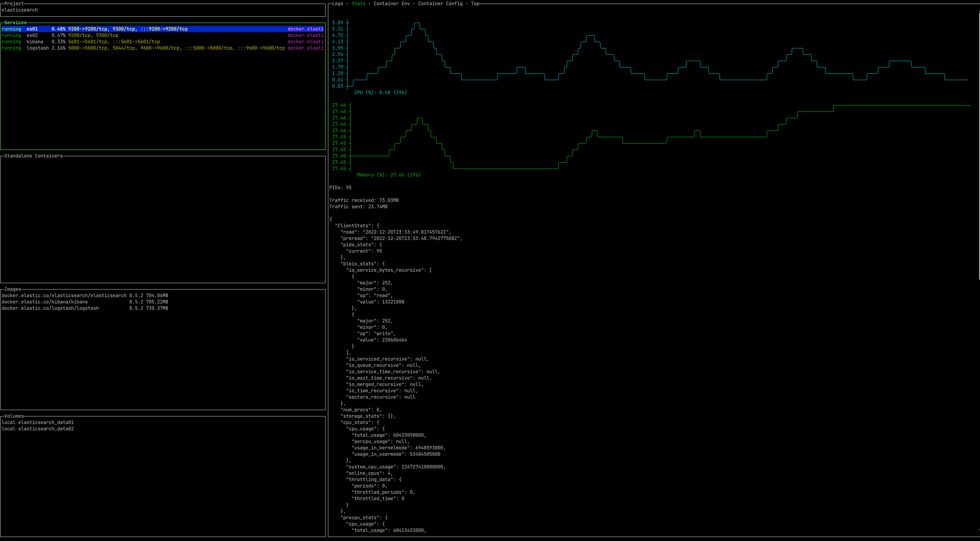Click the "throttled_time" line
This screenshot has height=541, width=980.
coord(378,499)
